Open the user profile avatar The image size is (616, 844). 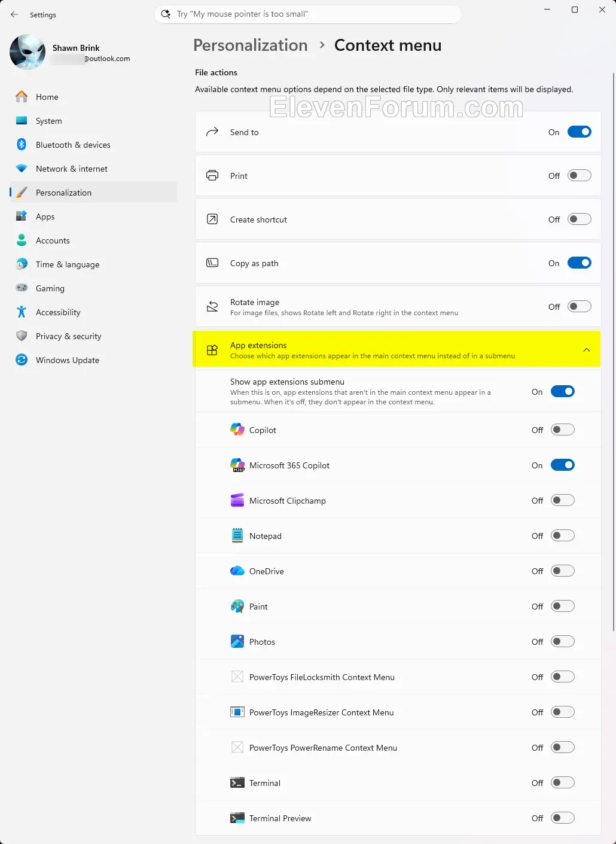(x=28, y=52)
